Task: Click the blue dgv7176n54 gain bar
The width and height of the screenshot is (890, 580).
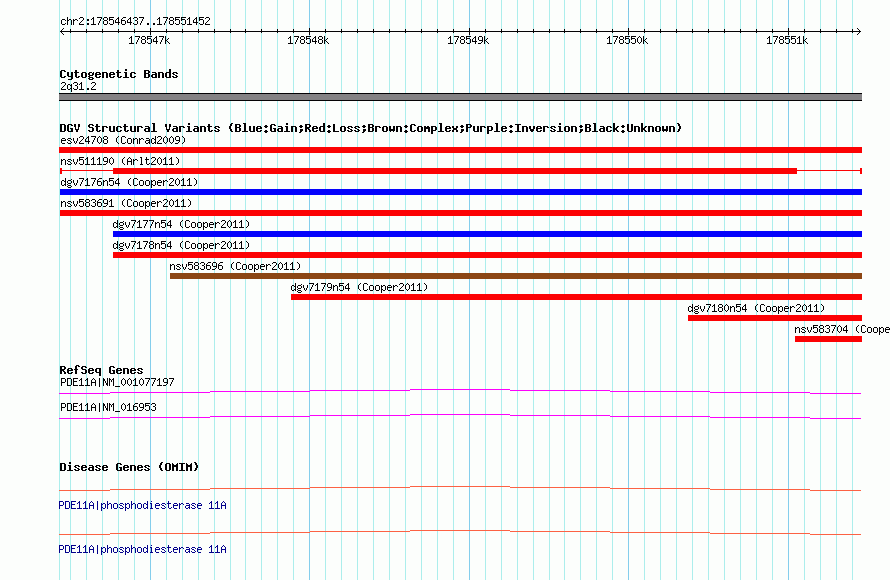Action: 460,192
